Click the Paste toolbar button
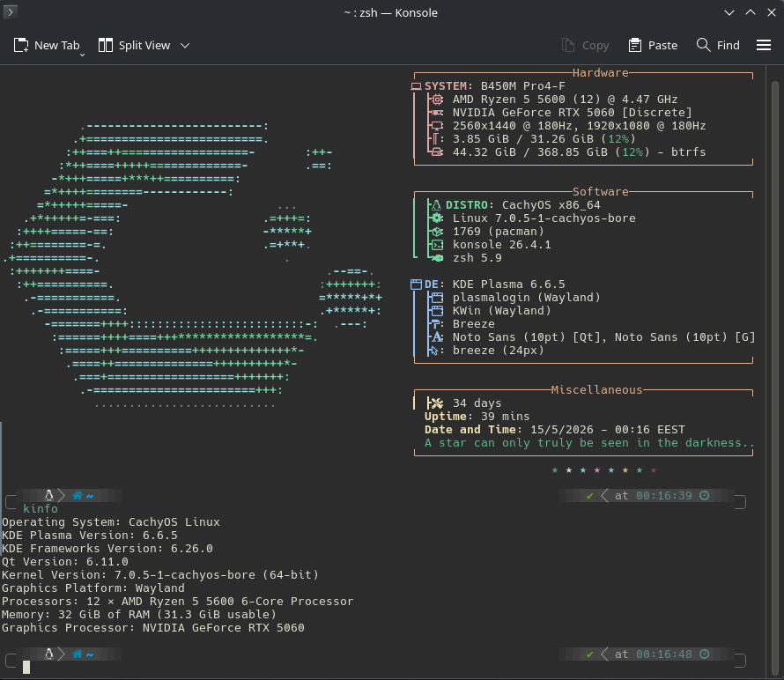 (653, 46)
